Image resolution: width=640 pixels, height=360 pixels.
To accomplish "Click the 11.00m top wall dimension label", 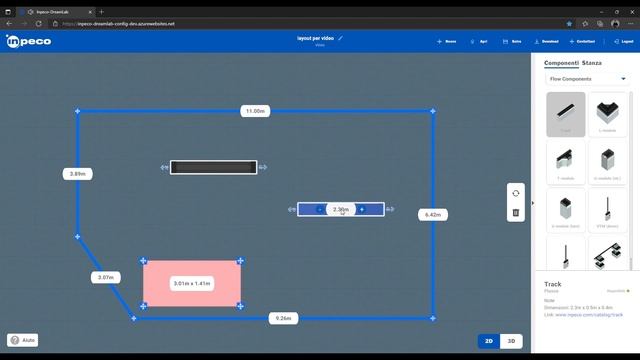I will tap(255, 111).
